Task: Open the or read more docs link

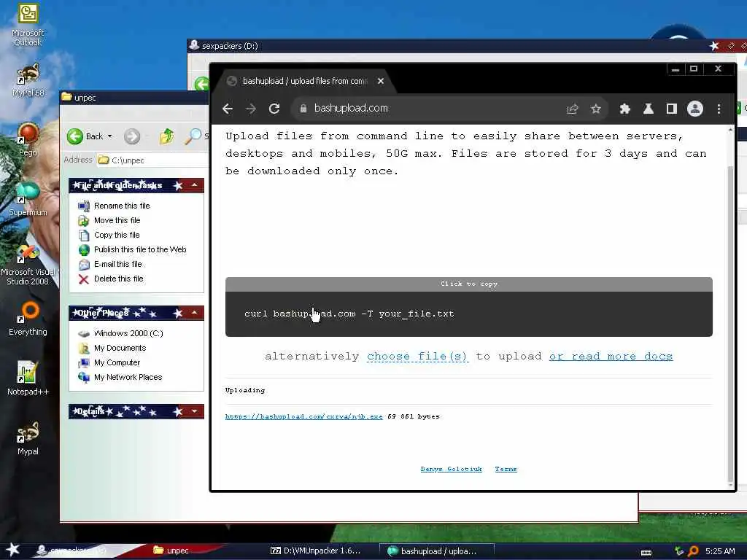Action: point(611,356)
